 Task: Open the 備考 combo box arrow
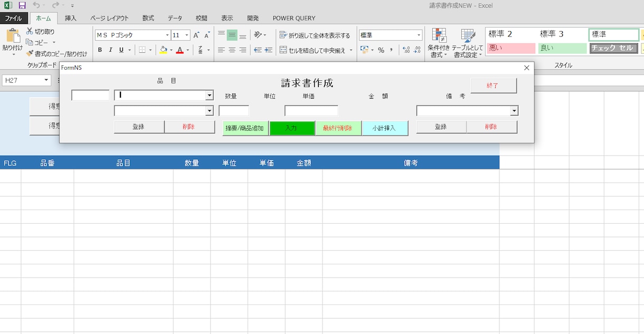point(514,111)
